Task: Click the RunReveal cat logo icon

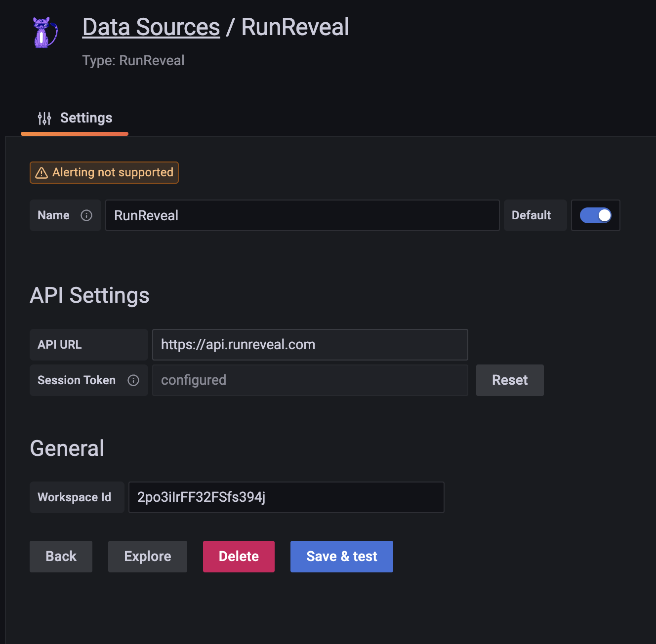Action: tap(45, 33)
